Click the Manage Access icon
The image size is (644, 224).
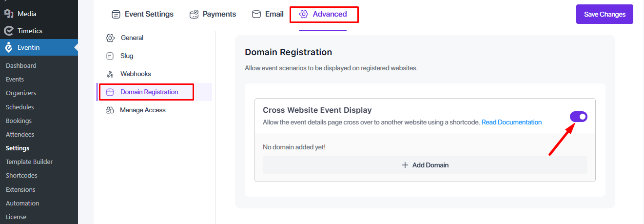pyautogui.click(x=110, y=110)
